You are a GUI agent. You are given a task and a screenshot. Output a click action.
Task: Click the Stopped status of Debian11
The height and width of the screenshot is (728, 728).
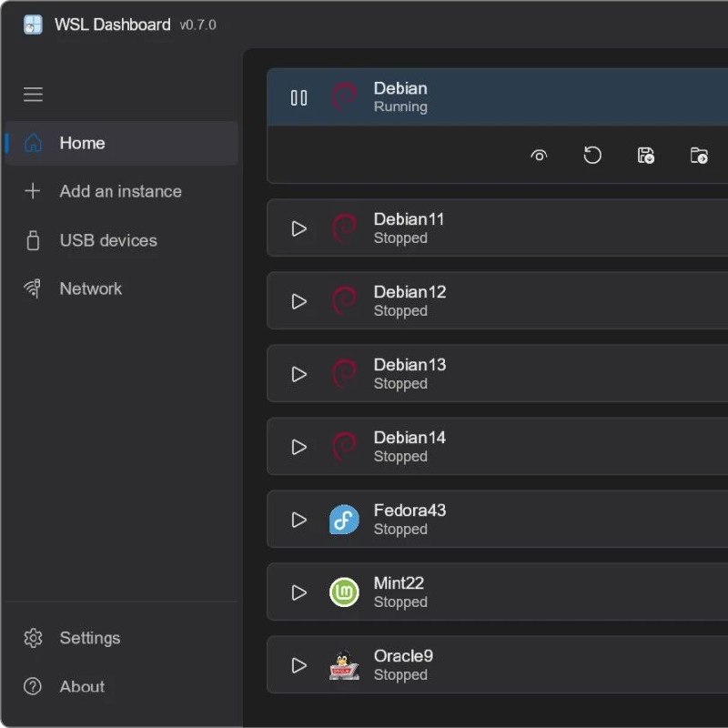click(x=400, y=238)
